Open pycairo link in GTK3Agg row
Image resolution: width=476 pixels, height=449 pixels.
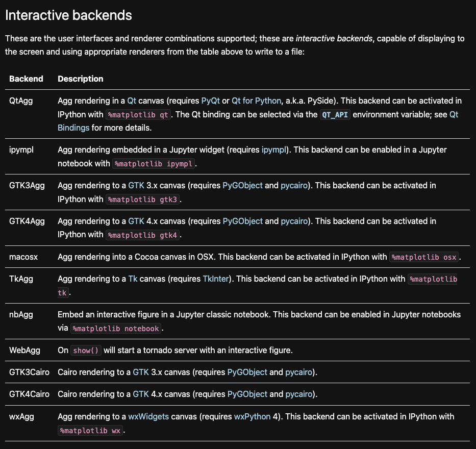point(294,186)
